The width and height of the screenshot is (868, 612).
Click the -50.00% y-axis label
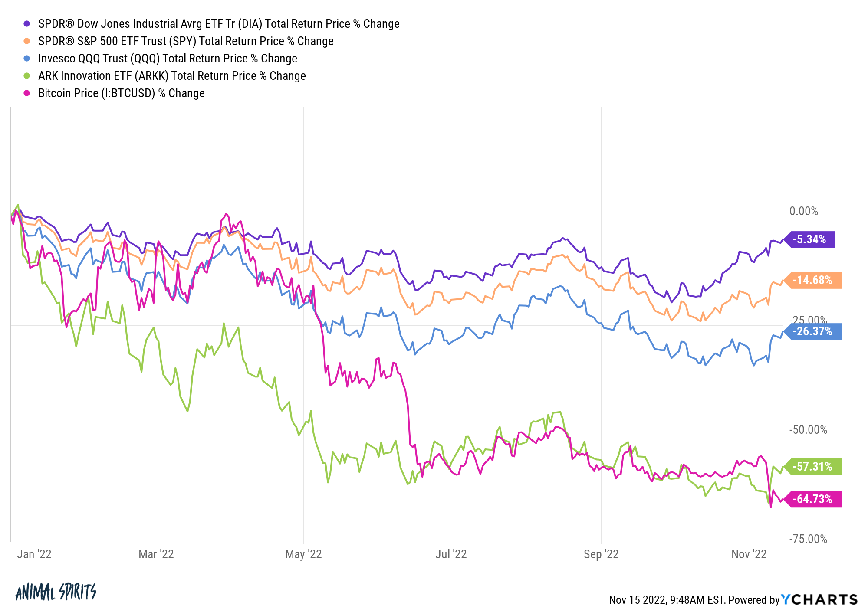[x=808, y=430]
